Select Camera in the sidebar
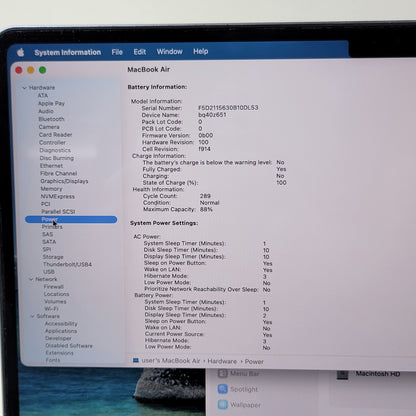The height and width of the screenshot is (416, 416). [49, 127]
